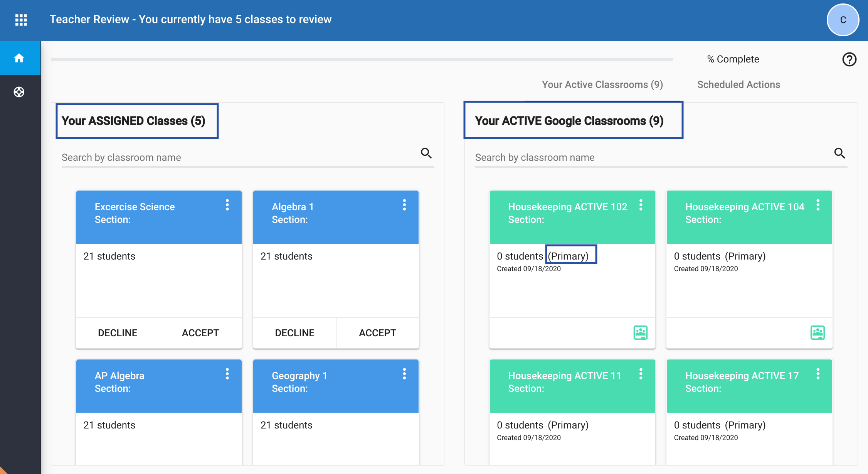Screen dimensions: 868x474
Task: Click the home icon in sidebar
Action: [x=19, y=58]
